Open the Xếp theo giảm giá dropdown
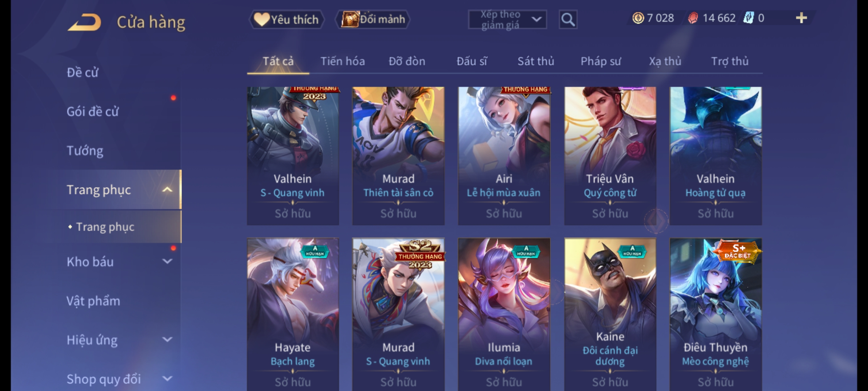 [507, 20]
